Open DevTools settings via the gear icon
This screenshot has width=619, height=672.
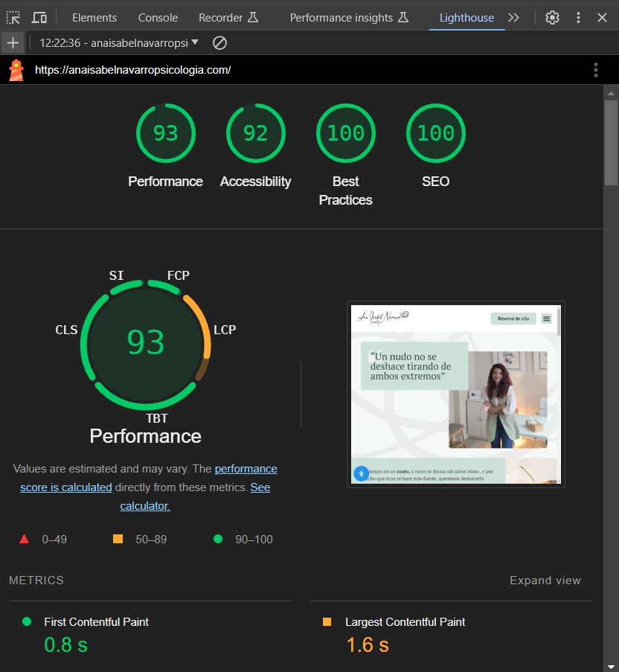[x=552, y=17]
